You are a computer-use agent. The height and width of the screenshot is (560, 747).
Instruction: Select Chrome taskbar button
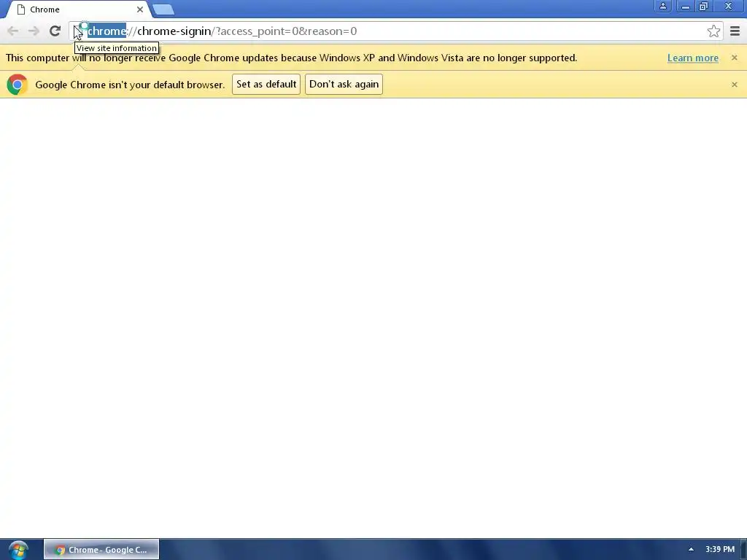click(101, 550)
